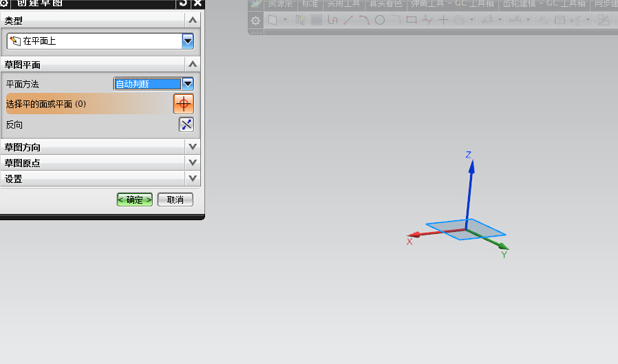Image resolution: width=618 pixels, height=364 pixels.
Task: Click the 确定 confirm button
Action: [x=134, y=200]
